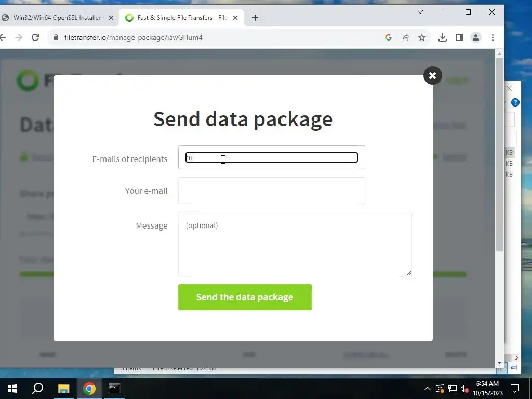Reload the page with the refresh icon

click(x=35, y=37)
